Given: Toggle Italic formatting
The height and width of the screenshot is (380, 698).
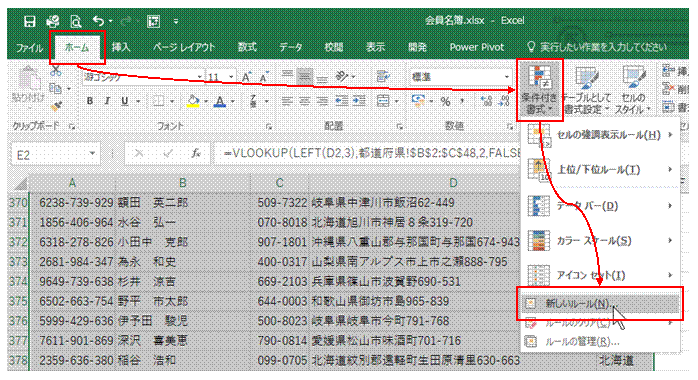Looking at the screenshot, I should pos(107,101).
